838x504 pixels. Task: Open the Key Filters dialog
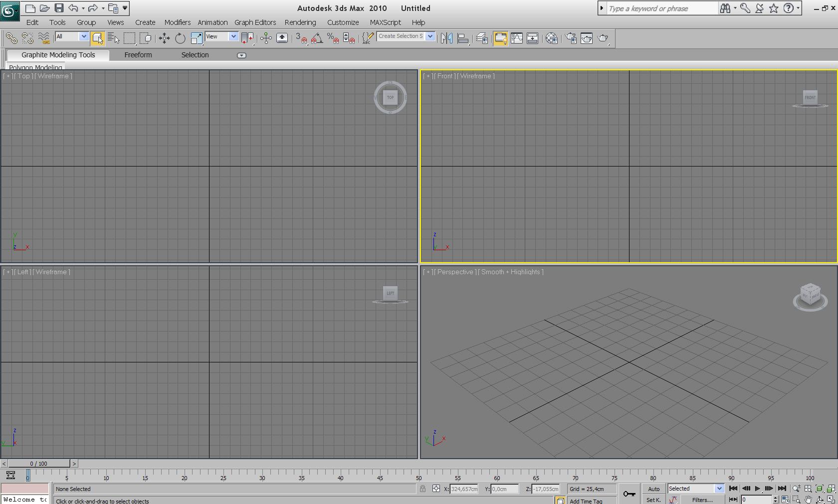click(702, 500)
